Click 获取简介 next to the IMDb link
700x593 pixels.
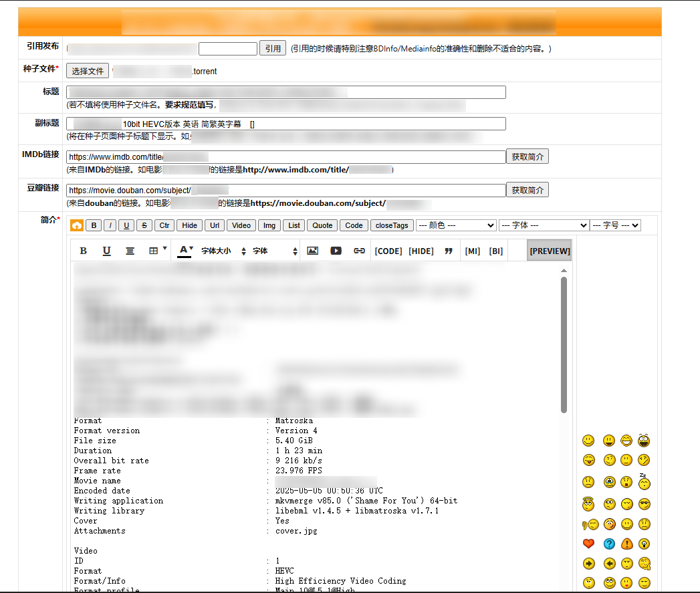tap(527, 156)
